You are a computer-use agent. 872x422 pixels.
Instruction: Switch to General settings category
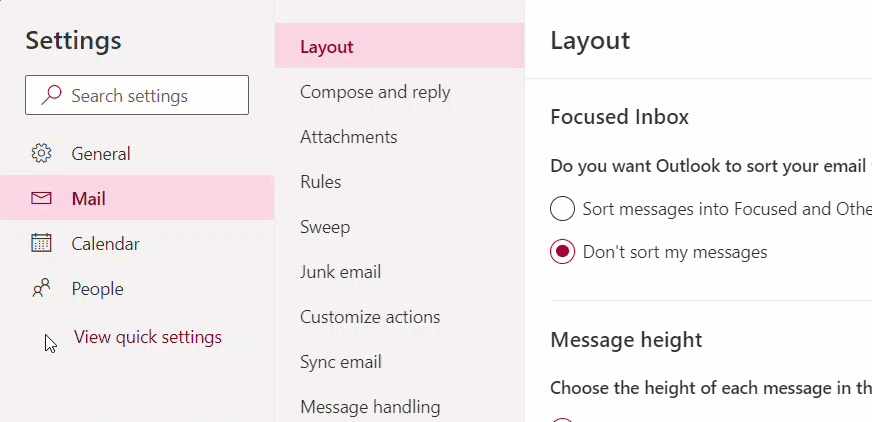click(x=137, y=153)
